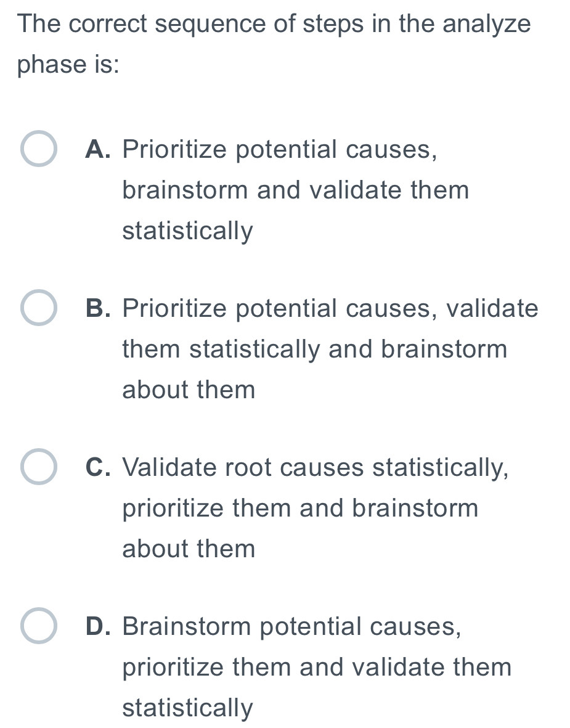This screenshot has height=728, width=570.
Task: Click answer text 'prioritize them and brainstorm'
Action: (300, 509)
